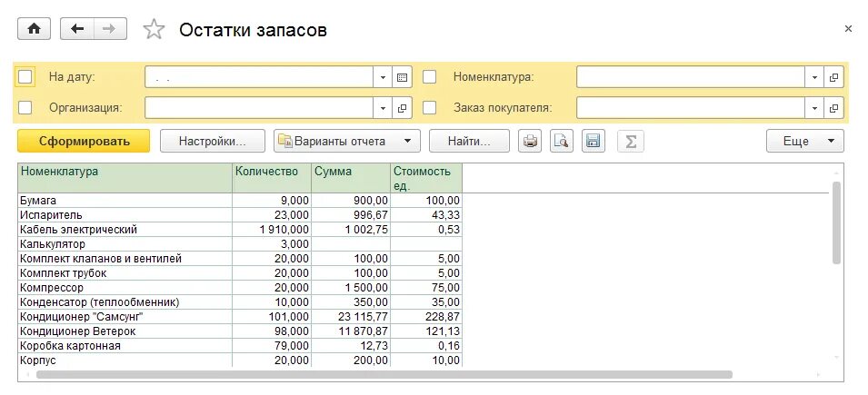Click inside the Номенклатура input field
This screenshot has height=395, width=868.
coord(690,77)
